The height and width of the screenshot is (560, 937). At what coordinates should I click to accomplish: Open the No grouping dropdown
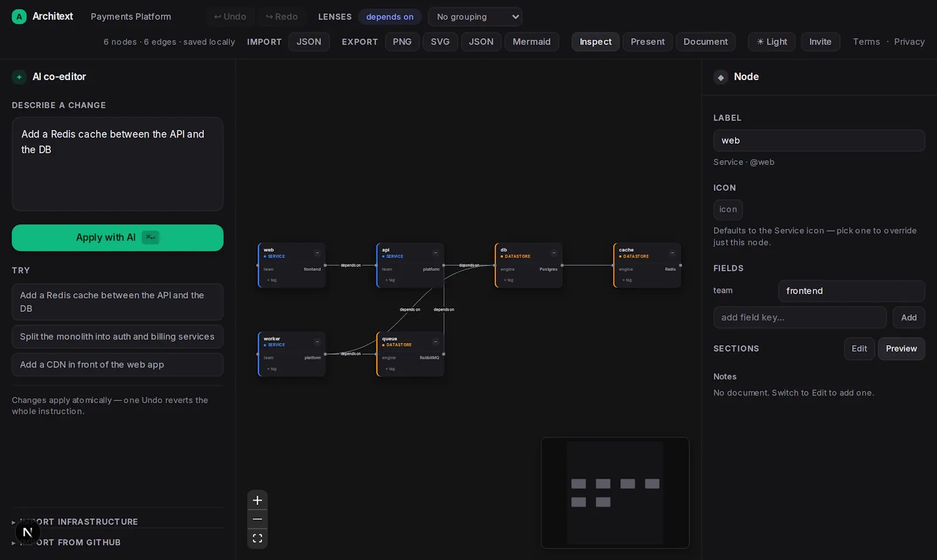[475, 17]
